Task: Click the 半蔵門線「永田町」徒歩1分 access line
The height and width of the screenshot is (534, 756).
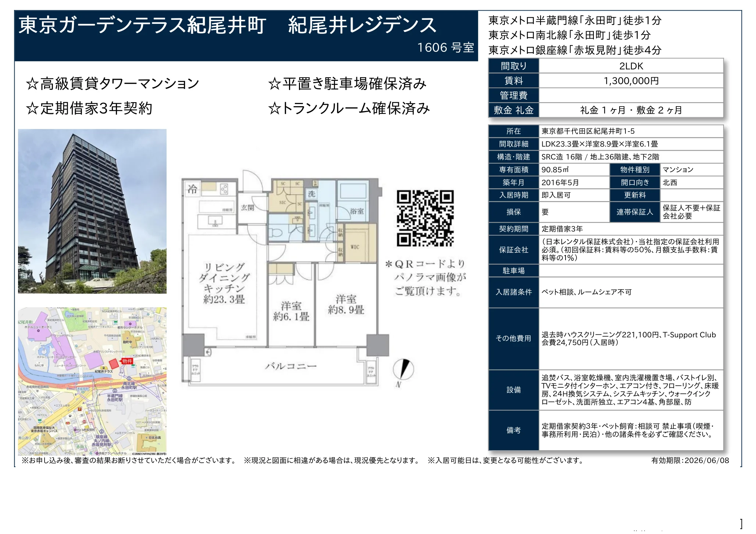Action: (575, 21)
